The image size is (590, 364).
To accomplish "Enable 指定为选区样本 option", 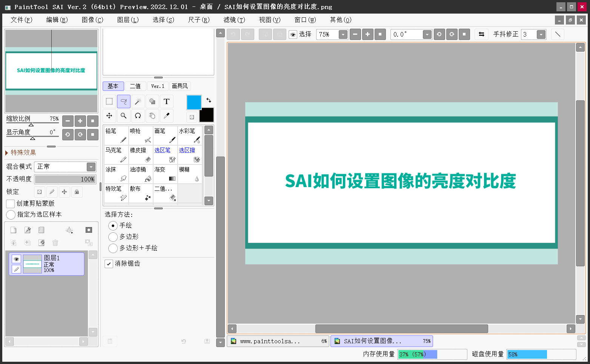I will tap(11, 215).
